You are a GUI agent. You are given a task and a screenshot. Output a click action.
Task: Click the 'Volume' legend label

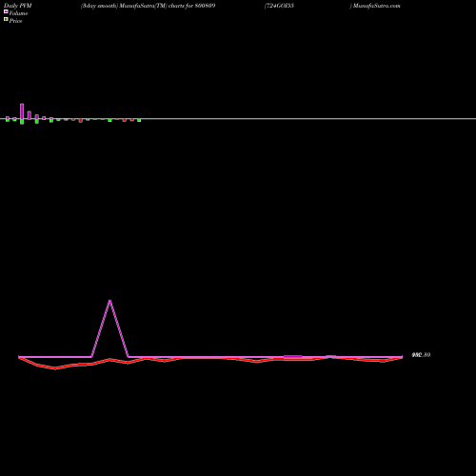tap(18, 13)
